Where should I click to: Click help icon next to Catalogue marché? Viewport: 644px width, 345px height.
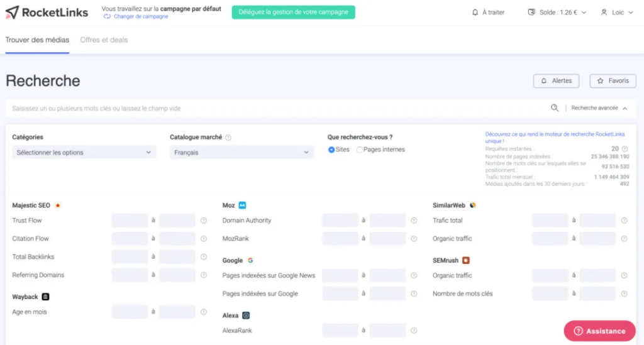pyautogui.click(x=228, y=138)
